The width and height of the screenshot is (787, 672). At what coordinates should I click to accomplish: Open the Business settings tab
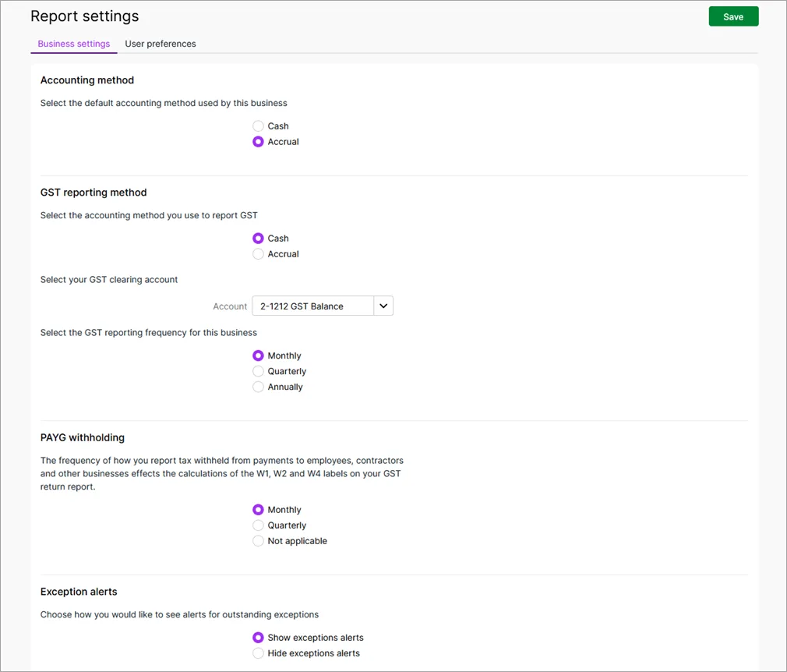click(x=74, y=44)
